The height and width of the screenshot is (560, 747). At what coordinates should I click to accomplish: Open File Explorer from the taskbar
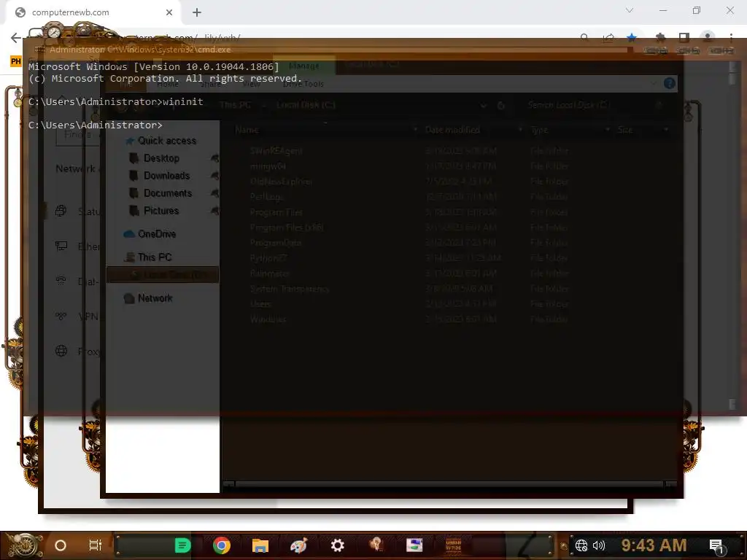(x=260, y=545)
